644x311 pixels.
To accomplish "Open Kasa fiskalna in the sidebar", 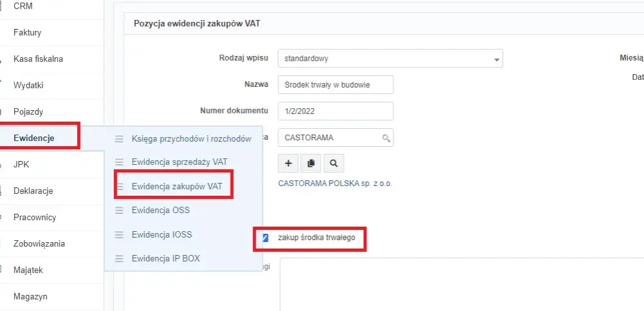I will (x=38, y=59).
